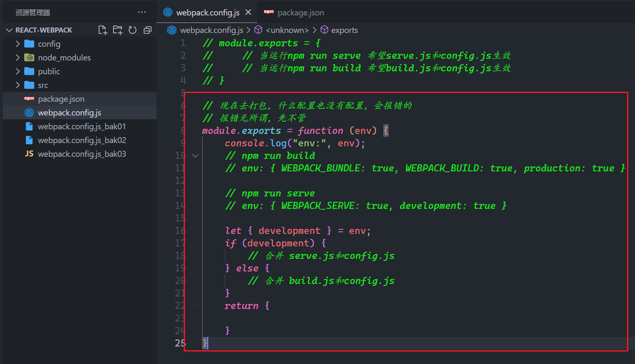
Task: Click the '// npm run serve' comment
Action: pos(270,193)
